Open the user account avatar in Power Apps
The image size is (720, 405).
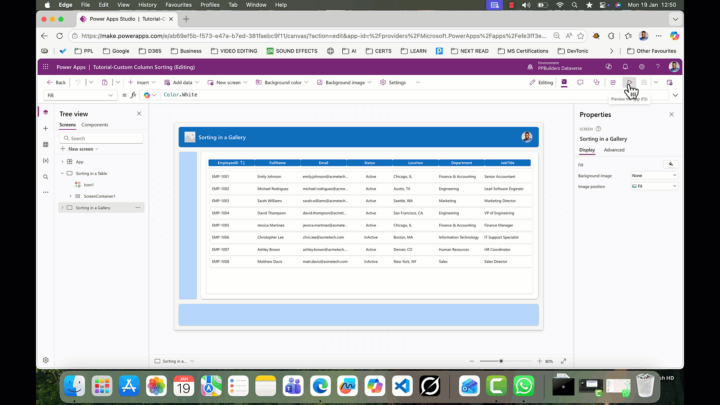pyautogui.click(x=674, y=67)
